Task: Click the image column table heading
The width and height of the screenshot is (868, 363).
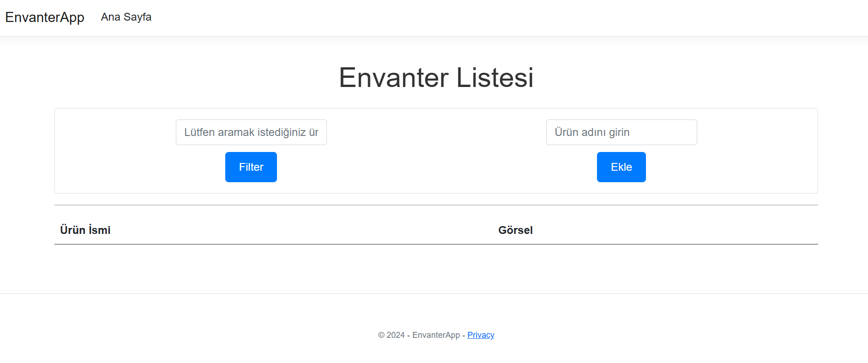Action: (x=515, y=230)
